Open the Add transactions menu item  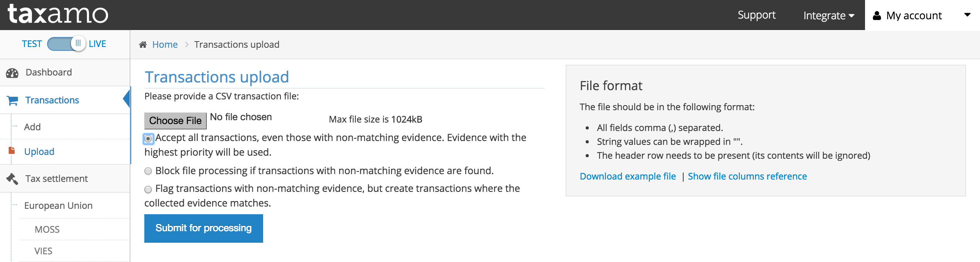click(x=32, y=127)
